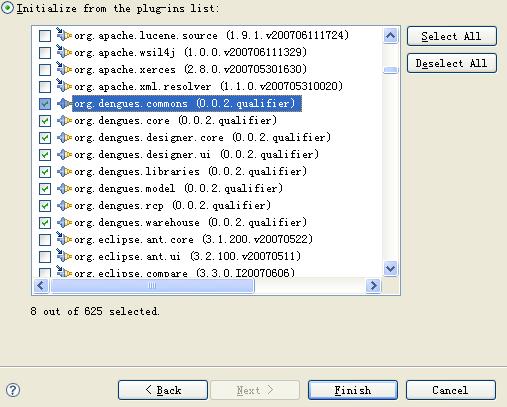507x407 pixels.
Task: Cancel the wizard dialog
Action: [x=451, y=390]
